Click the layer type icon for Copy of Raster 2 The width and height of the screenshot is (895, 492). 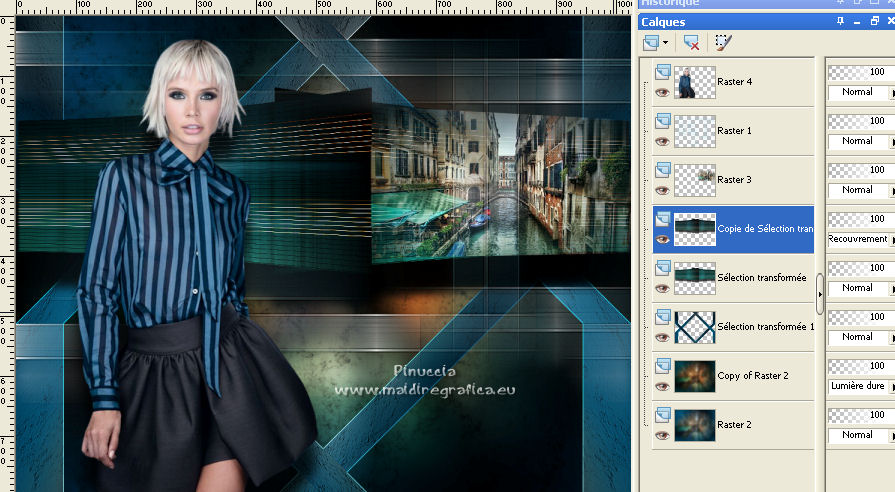[x=662, y=366]
